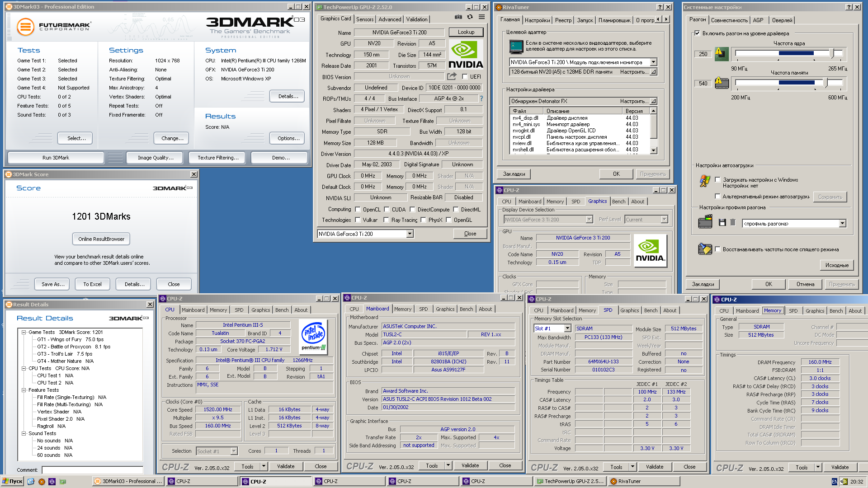Click RivaTuner title bar help question button
The image size is (868, 488).
tap(660, 7)
